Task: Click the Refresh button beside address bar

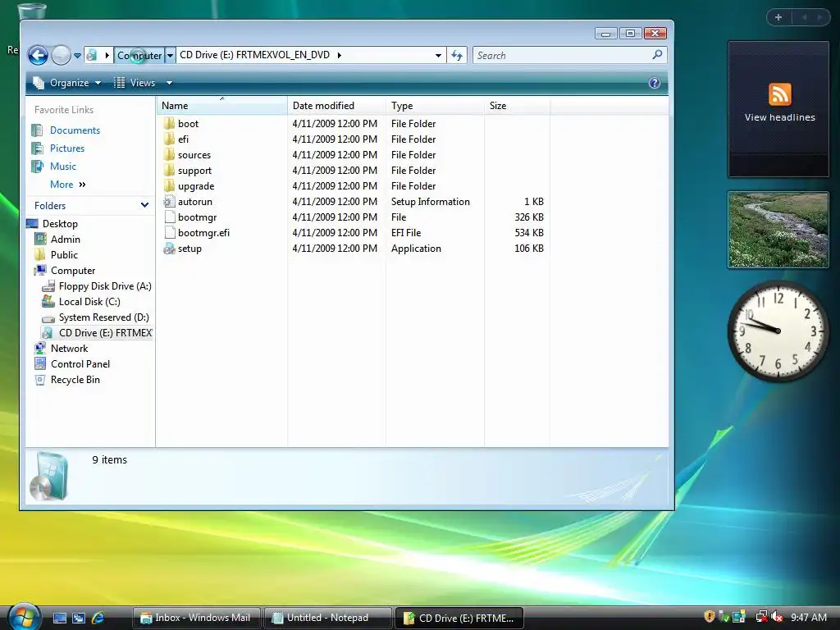Action: tap(457, 55)
